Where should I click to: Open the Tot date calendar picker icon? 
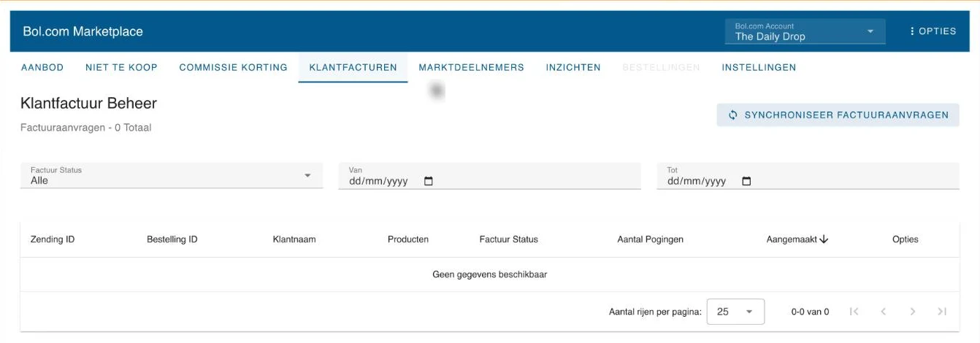tap(746, 181)
